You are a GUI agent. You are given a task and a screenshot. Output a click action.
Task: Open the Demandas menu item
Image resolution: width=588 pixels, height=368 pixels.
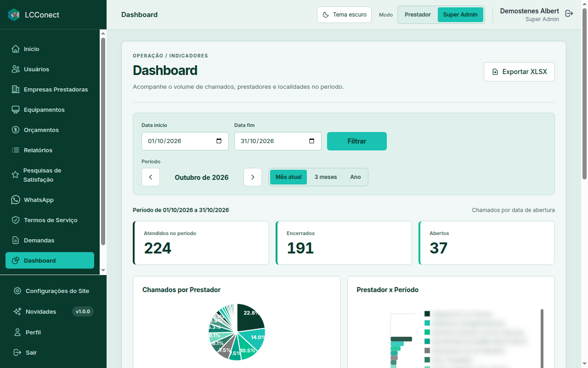[50, 240]
